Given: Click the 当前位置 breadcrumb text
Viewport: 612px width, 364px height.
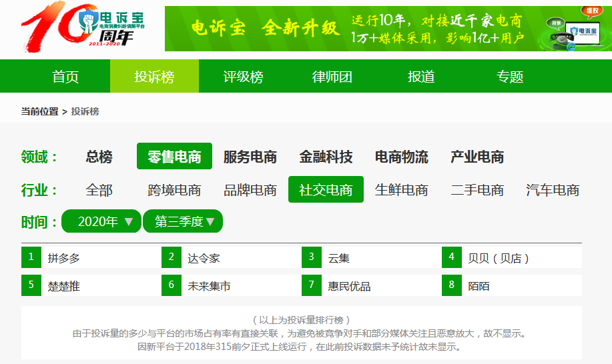Looking at the screenshot, I should (x=40, y=111).
